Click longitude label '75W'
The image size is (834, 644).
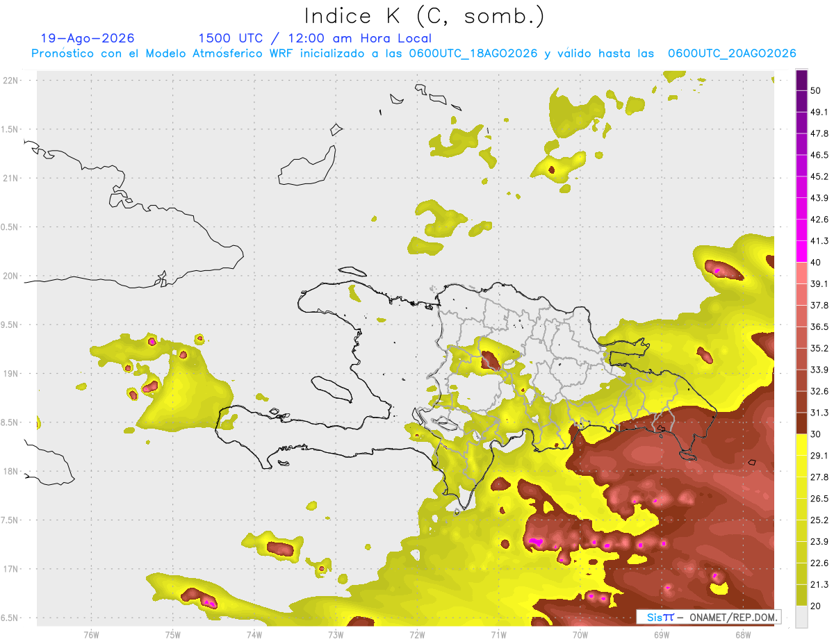click(x=172, y=634)
